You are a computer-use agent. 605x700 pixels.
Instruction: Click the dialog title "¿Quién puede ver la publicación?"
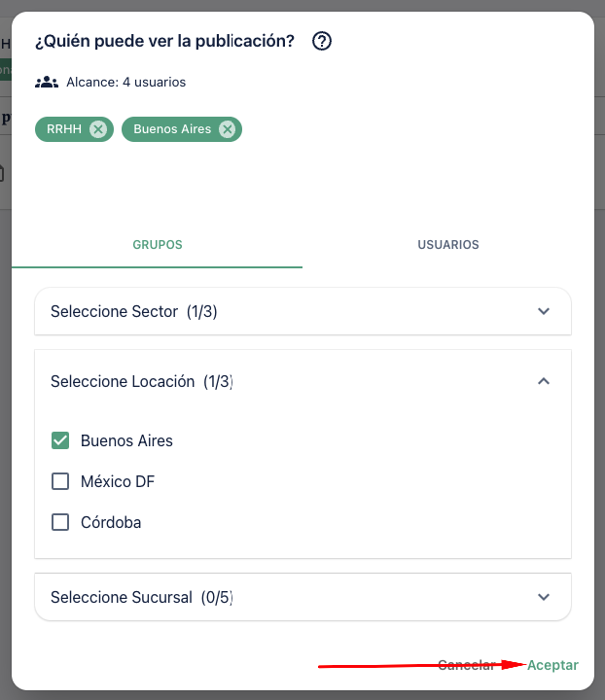click(x=165, y=42)
